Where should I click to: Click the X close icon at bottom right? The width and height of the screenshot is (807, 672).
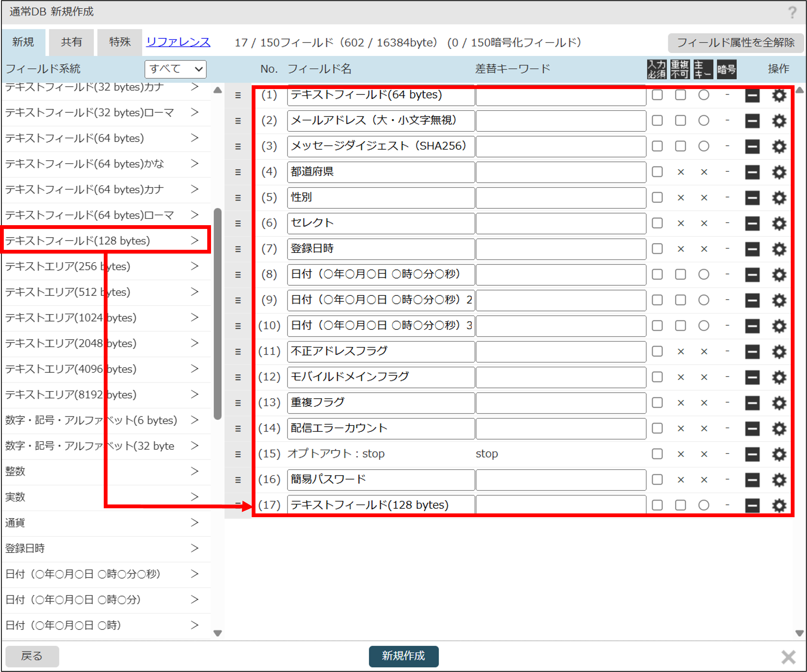pos(788,657)
